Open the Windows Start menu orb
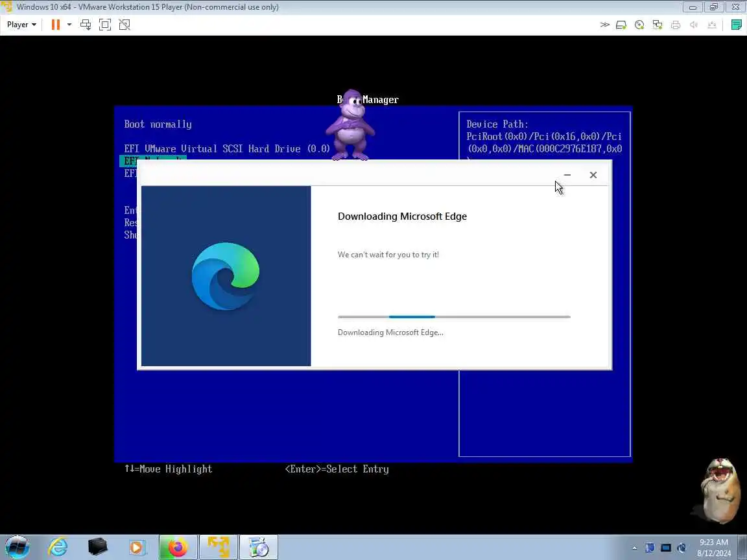Image resolution: width=747 pixels, height=560 pixels. [x=17, y=547]
